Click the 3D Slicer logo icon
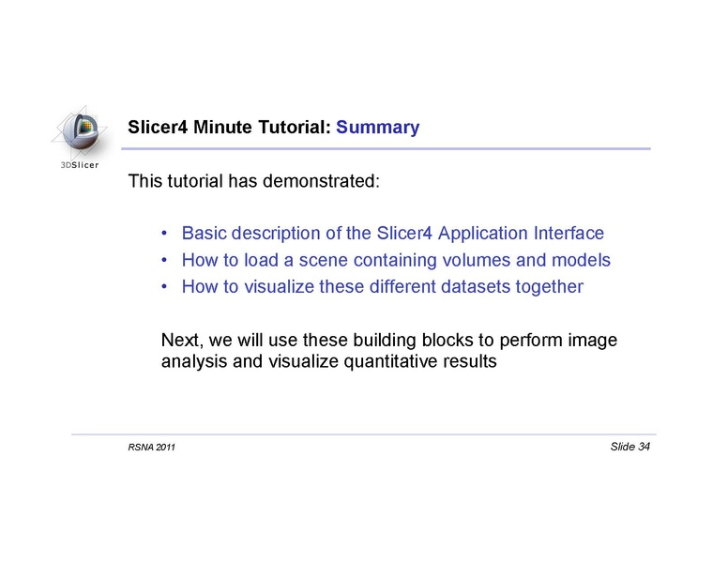This screenshot has height=563, width=728. 80,137
